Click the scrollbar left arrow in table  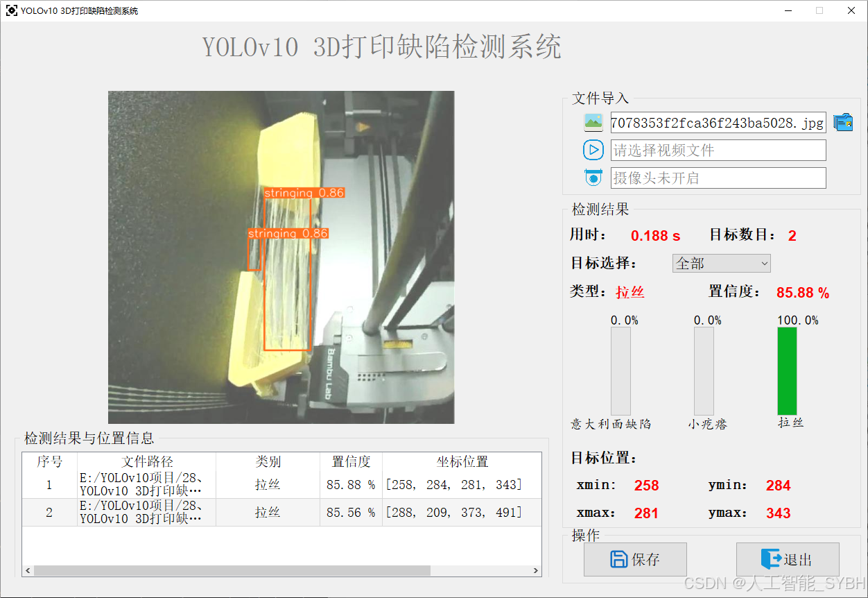point(28,570)
